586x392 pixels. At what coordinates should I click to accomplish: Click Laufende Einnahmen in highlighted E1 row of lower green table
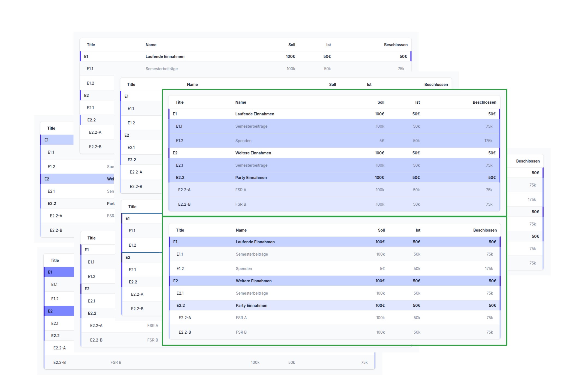coord(255,242)
